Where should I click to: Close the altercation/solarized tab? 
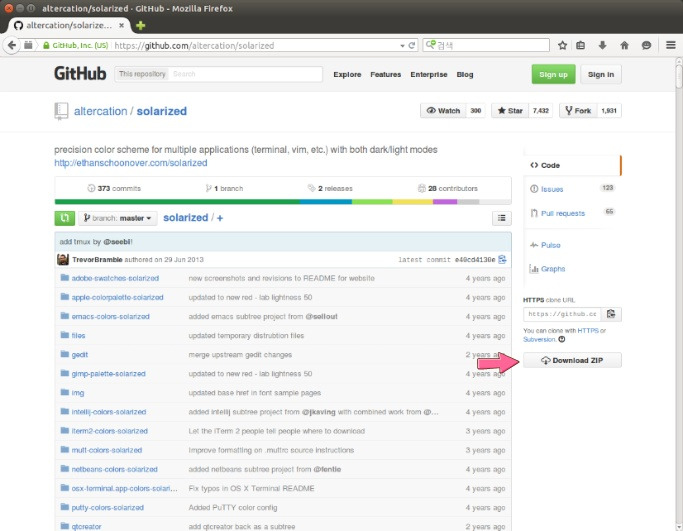point(122,25)
